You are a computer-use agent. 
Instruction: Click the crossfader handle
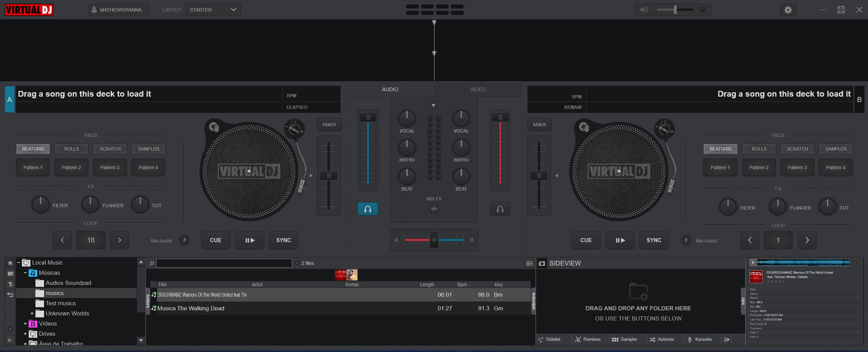(434, 240)
